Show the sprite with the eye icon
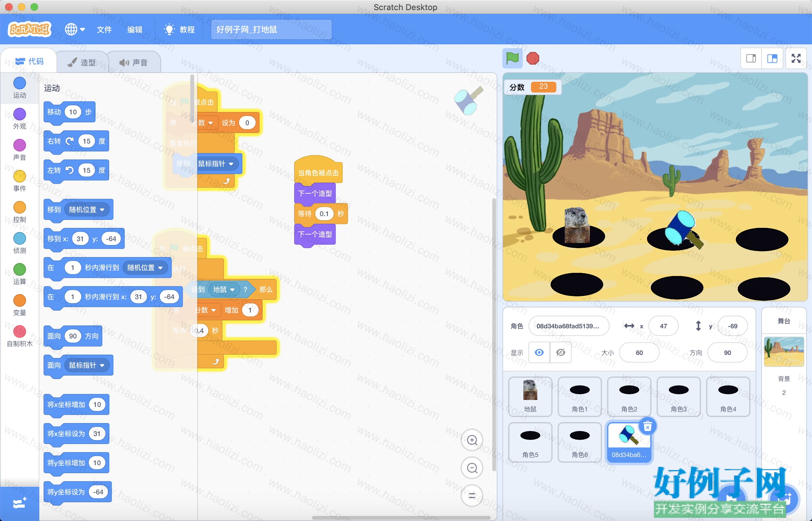Image resolution: width=812 pixels, height=521 pixels. 540,352
